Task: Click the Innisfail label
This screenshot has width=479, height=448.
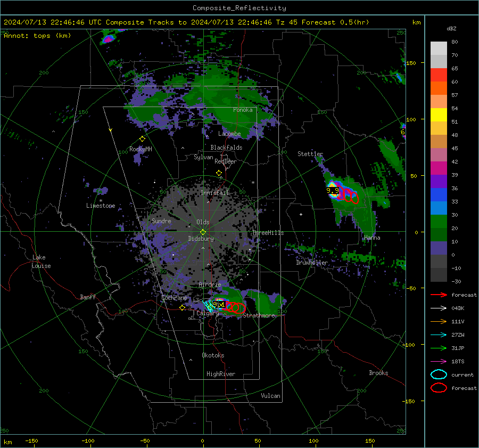Action: click(x=214, y=193)
